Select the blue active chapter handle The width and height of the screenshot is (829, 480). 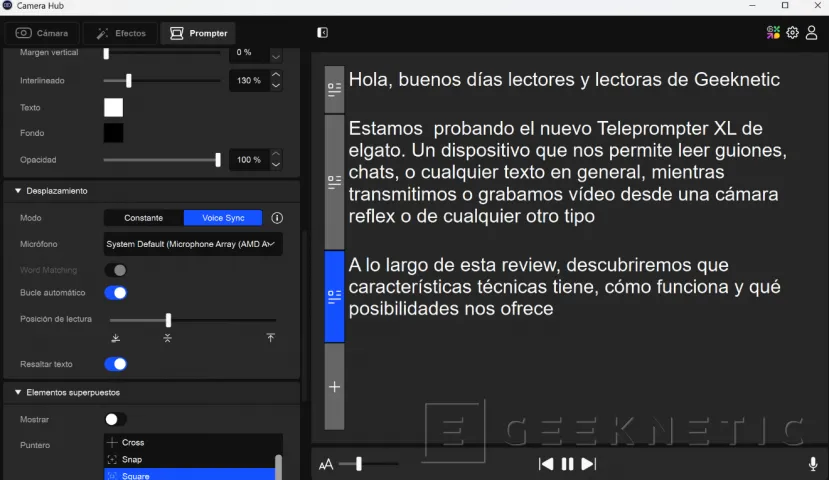[x=334, y=297]
